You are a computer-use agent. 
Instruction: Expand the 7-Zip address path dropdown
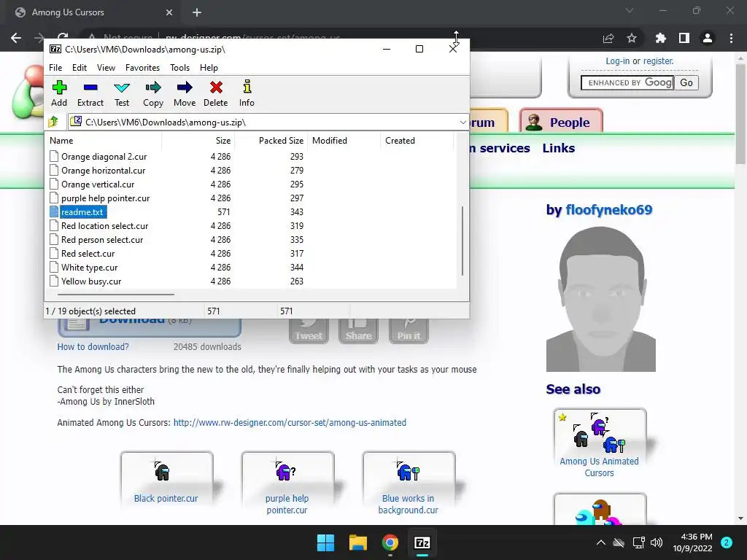click(x=462, y=122)
